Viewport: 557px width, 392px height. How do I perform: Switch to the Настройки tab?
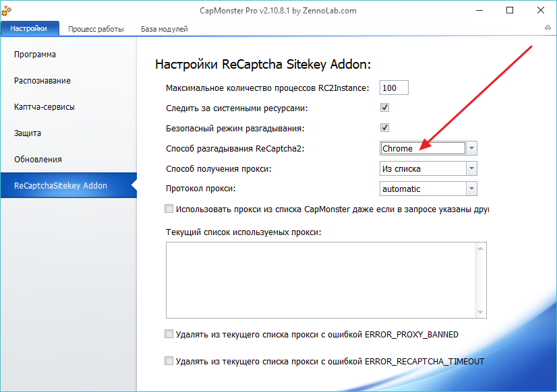(x=29, y=28)
